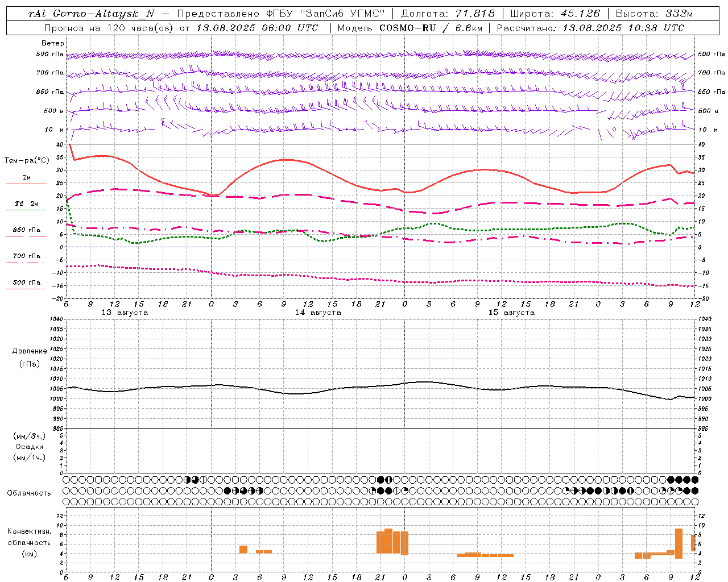728x582 pixels.
Task: Click the date label 15 августа
Action: (x=511, y=313)
